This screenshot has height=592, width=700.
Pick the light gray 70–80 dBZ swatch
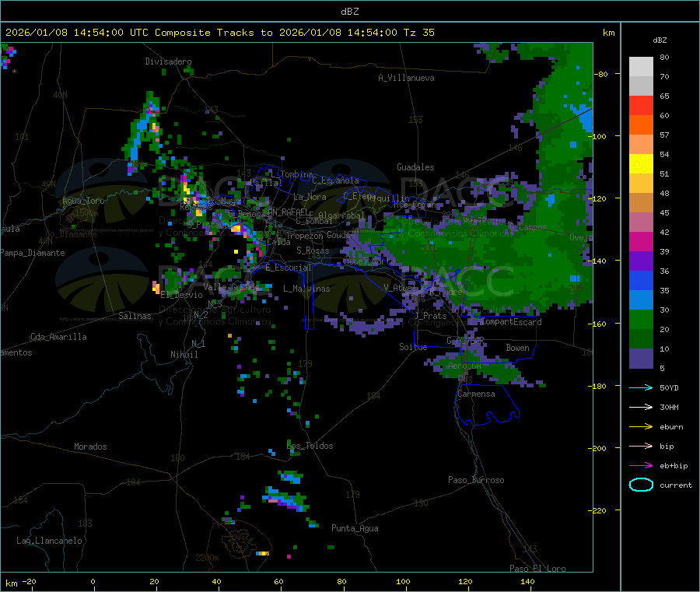pyautogui.click(x=641, y=67)
